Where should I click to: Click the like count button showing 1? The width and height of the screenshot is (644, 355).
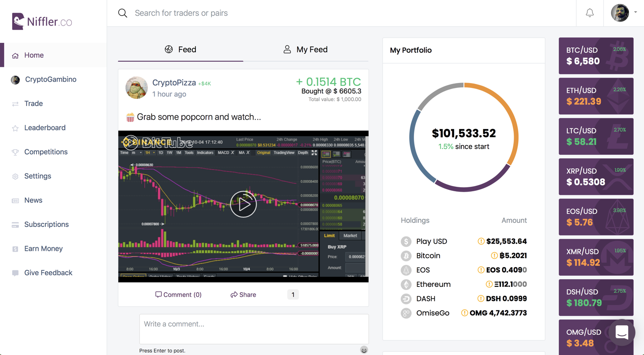[x=293, y=295]
